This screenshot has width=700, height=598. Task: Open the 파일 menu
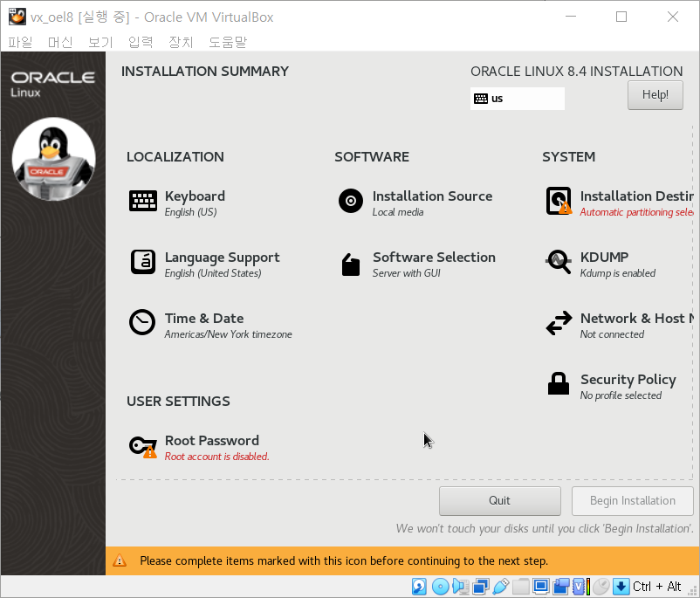(20, 42)
